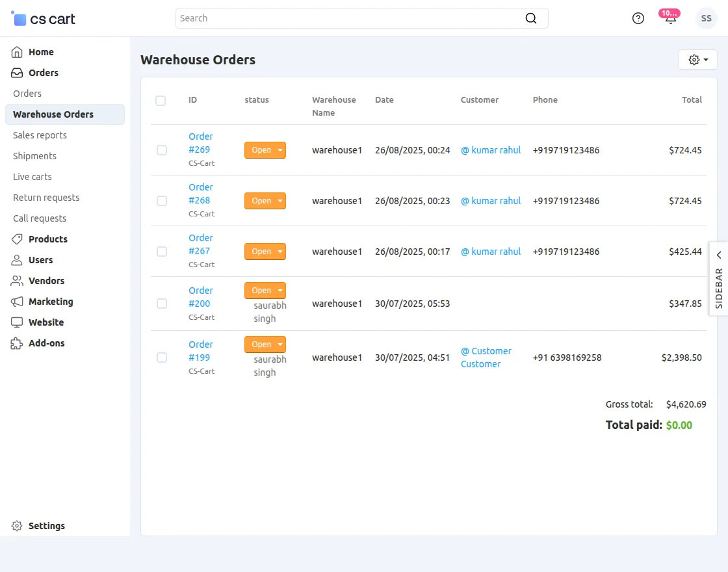Open the notifications bell icon
Screen dimensions: 728x572
tap(670, 19)
